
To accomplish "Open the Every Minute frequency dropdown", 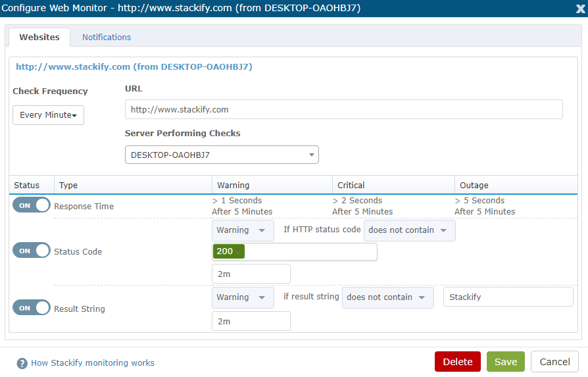I will (49, 114).
